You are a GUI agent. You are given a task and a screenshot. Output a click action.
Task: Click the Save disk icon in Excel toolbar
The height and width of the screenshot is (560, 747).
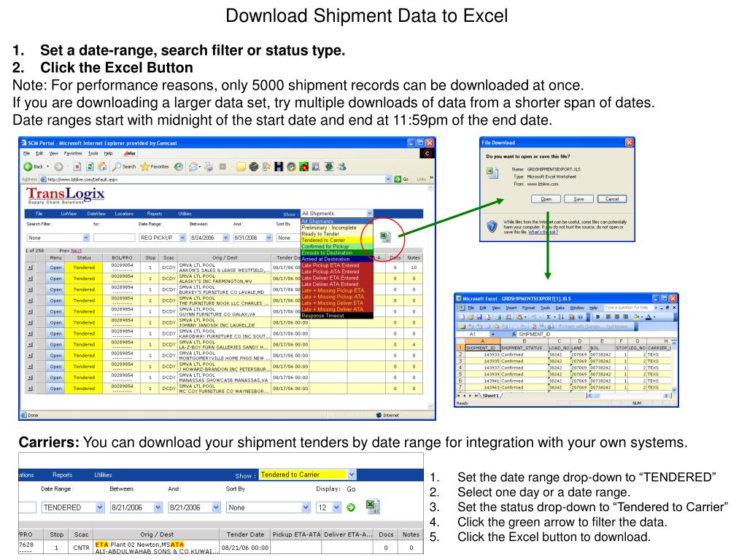480,316
